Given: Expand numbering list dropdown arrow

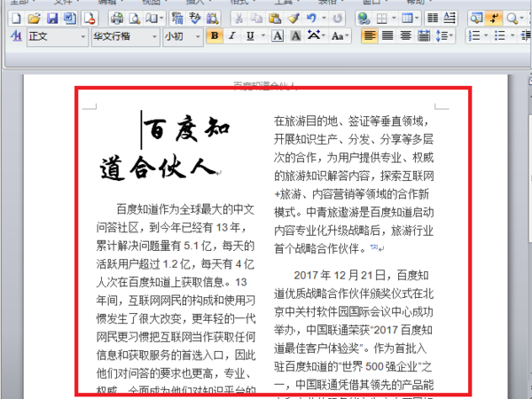Looking at the screenshot, I should (x=486, y=35).
